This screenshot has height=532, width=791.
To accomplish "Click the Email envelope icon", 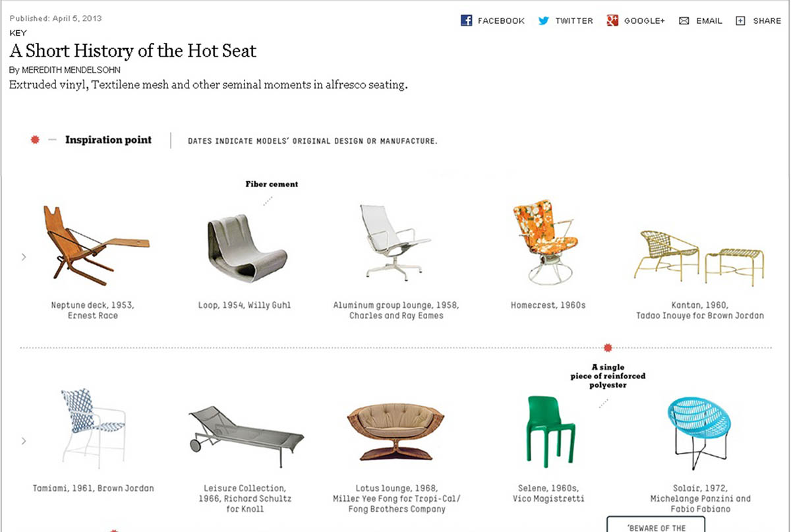I will (684, 21).
